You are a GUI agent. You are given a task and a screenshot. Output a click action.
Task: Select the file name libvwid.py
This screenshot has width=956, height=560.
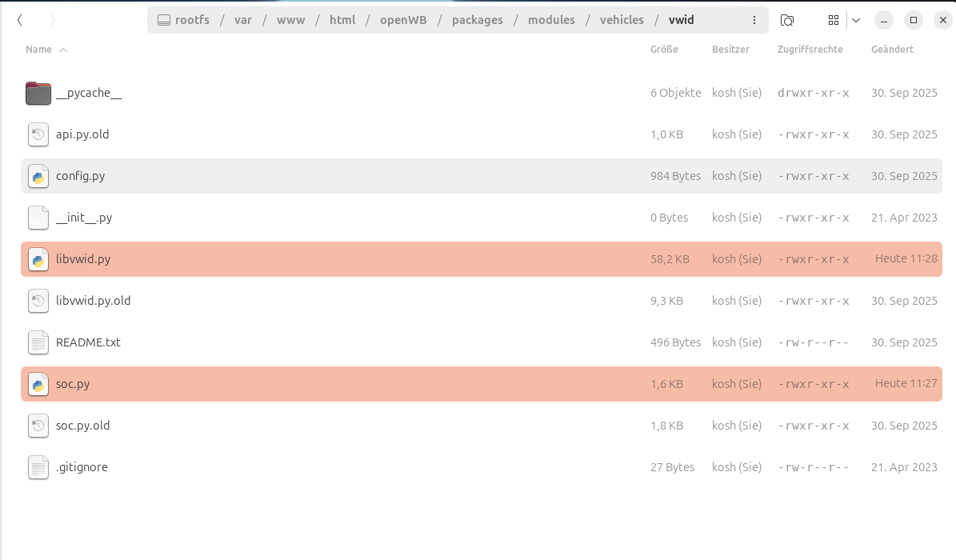pos(83,259)
